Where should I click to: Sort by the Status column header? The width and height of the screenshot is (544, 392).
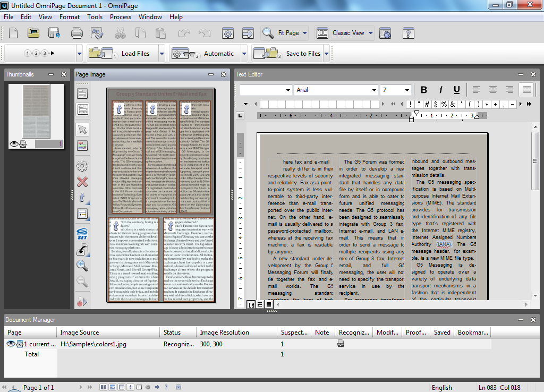tap(177, 333)
